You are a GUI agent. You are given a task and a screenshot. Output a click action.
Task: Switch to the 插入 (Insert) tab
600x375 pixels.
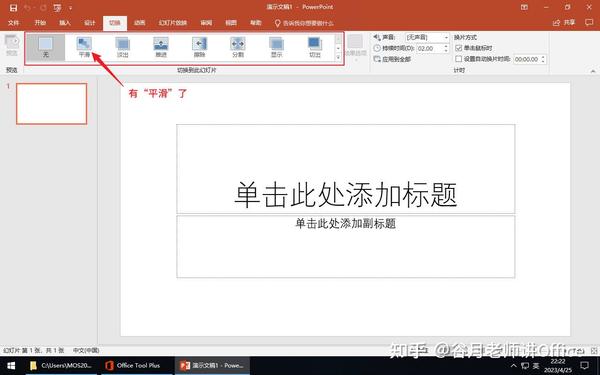click(x=65, y=23)
